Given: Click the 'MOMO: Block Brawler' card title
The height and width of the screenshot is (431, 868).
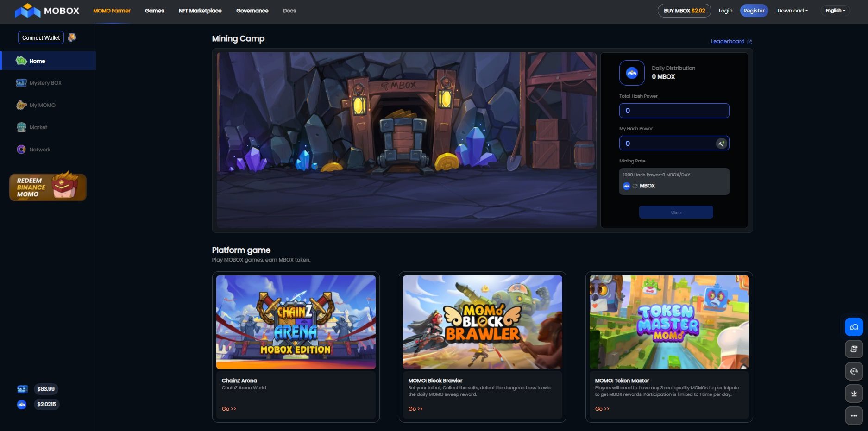Looking at the screenshot, I should [435, 381].
